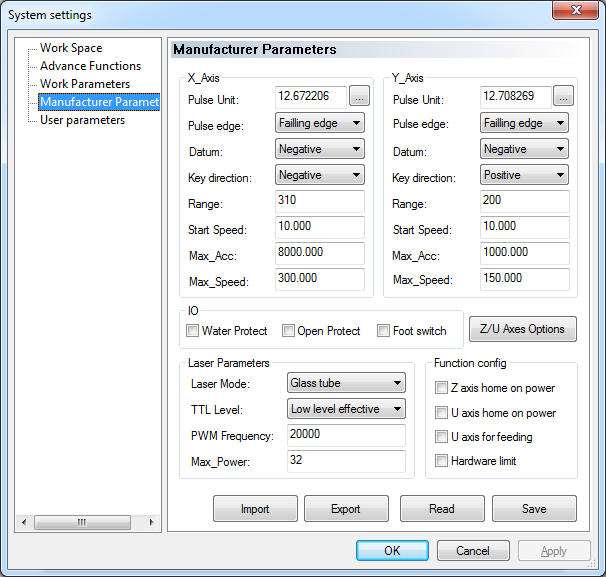This screenshot has height=577, width=606.
Task: Open Advance Functions in the tree
Action: (x=90, y=66)
